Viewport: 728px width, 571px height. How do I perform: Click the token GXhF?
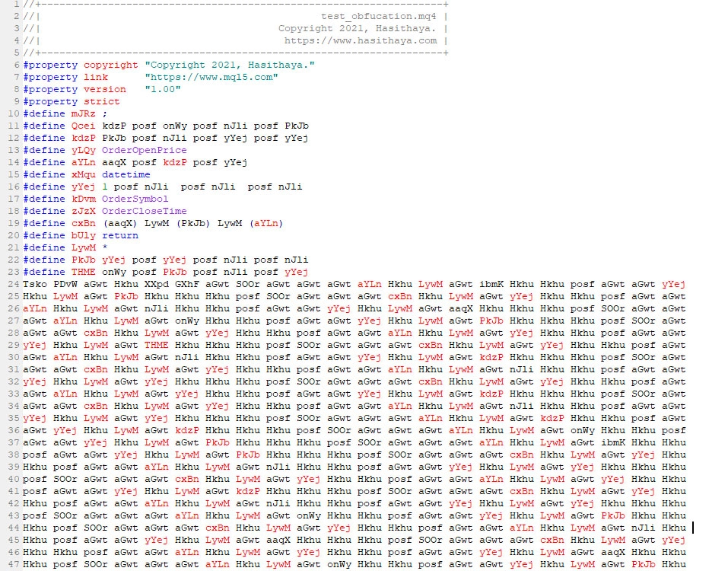(x=187, y=284)
